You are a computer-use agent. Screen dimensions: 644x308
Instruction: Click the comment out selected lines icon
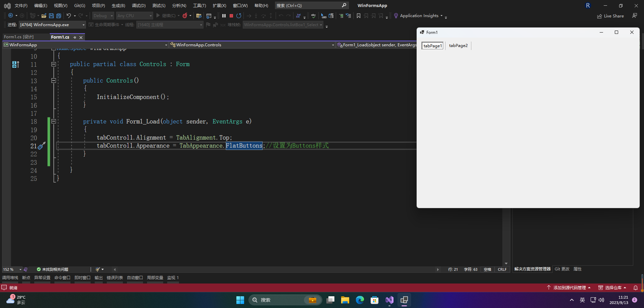(341, 15)
